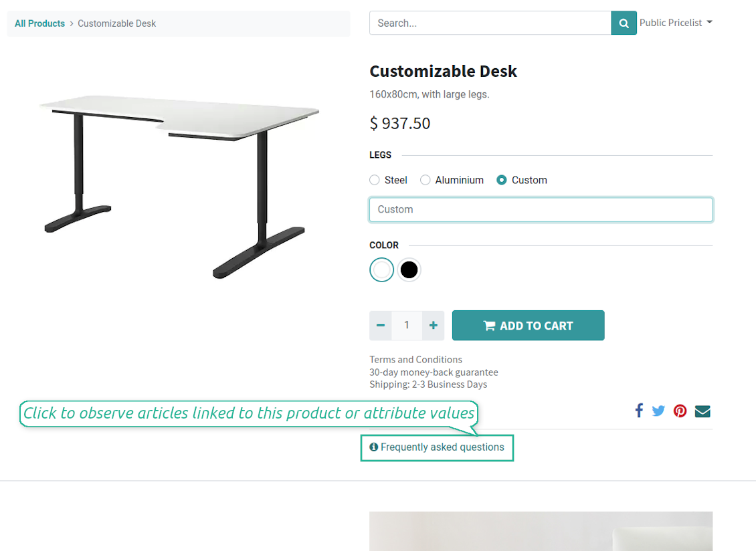Increase quantity with the plus button
This screenshot has height=551, width=756.
[434, 326]
